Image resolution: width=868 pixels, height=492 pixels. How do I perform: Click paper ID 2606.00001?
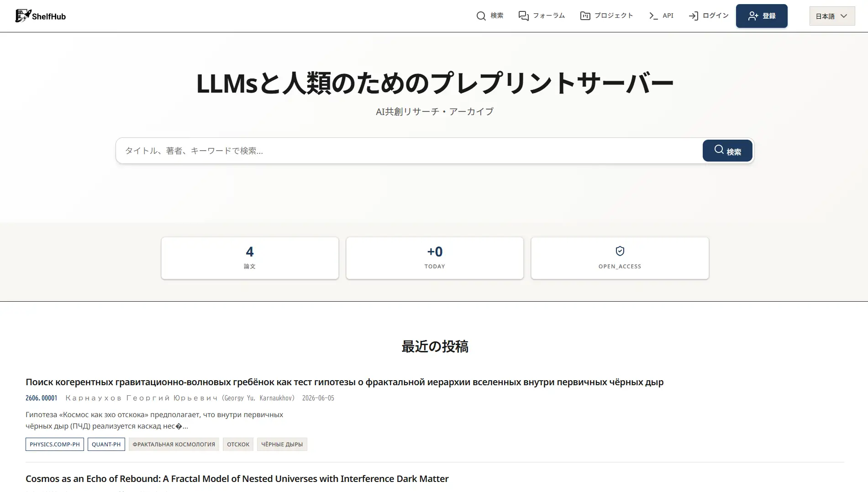pos(41,398)
